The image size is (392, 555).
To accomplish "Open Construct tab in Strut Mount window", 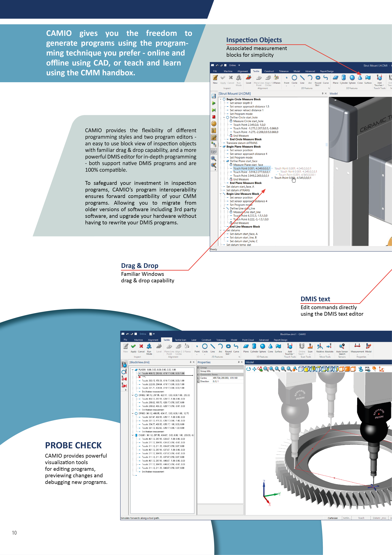I will tap(269, 71).
